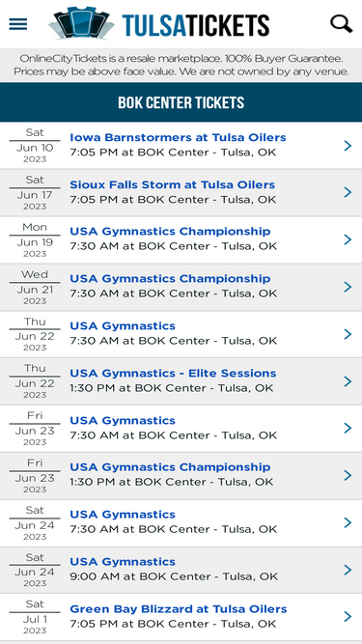Open Iowa Barnstormers at Tulsa Oilers link

tap(178, 137)
